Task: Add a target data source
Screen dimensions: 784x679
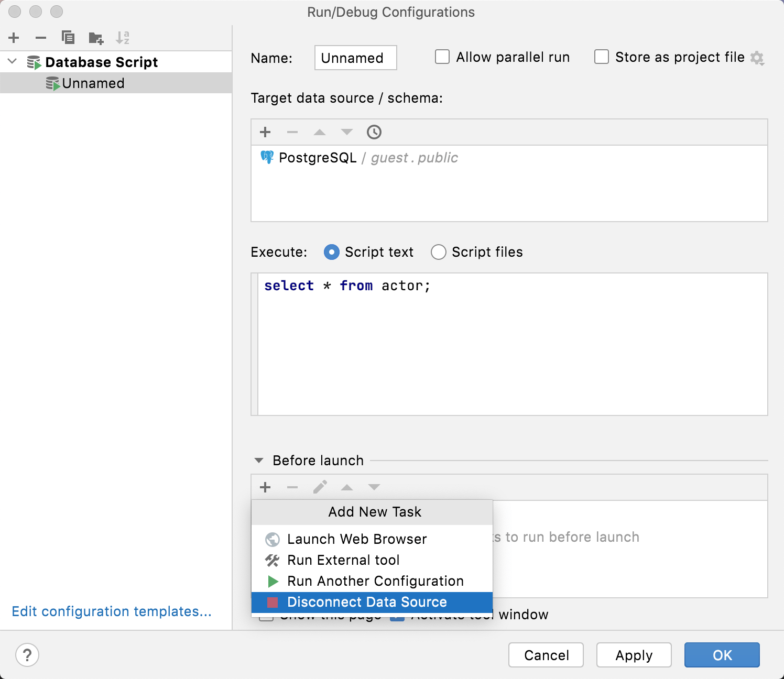Action: click(x=265, y=132)
